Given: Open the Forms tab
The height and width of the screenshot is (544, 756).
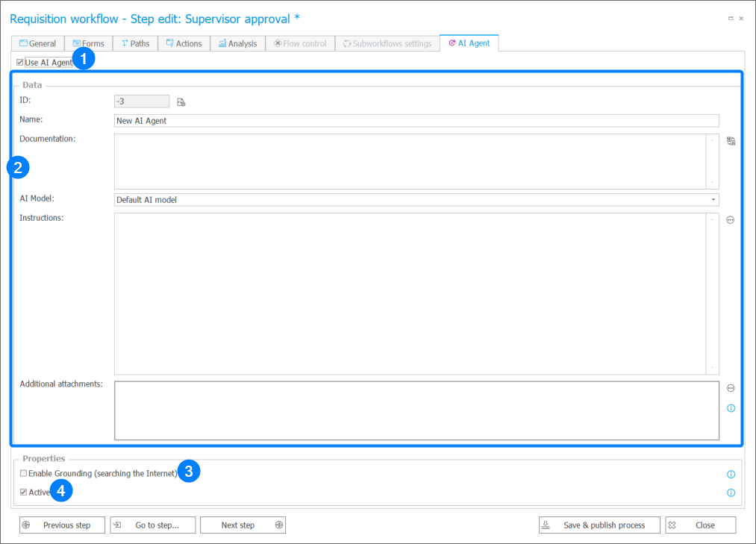Looking at the screenshot, I should (88, 43).
